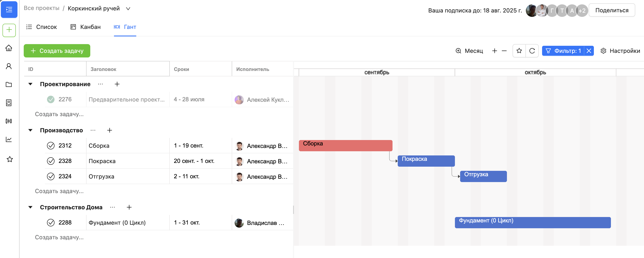Click the +2 additional members avatar
This screenshot has width=644, height=258.
pyautogui.click(x=582, y=10)
